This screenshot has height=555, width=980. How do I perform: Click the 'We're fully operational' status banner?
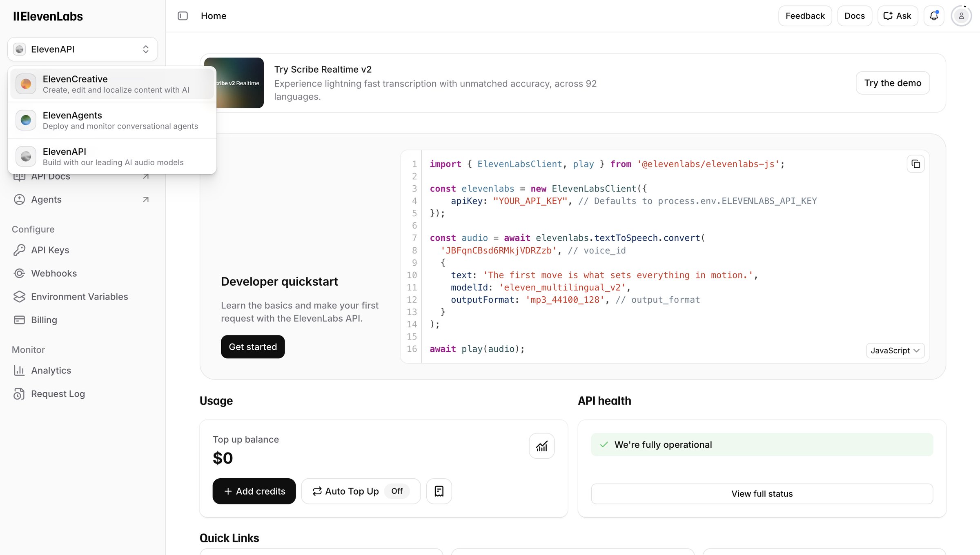click(762, 445)
